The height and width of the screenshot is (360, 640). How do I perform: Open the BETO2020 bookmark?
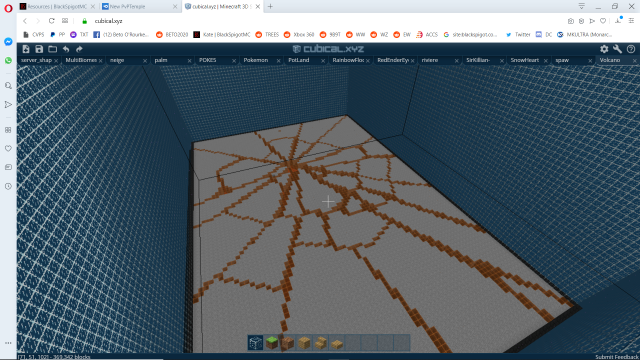pos(172,35)
